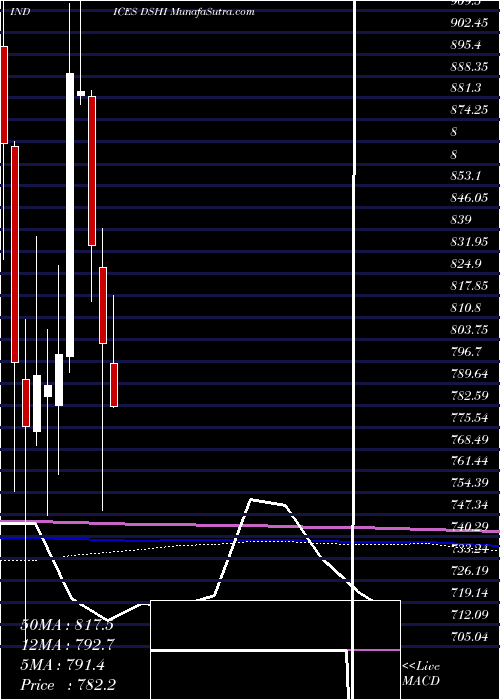The image size is (500, 700).
Task: Click the 853.1 price axis label
Action: pyautogui.click(x=466, y=176)
